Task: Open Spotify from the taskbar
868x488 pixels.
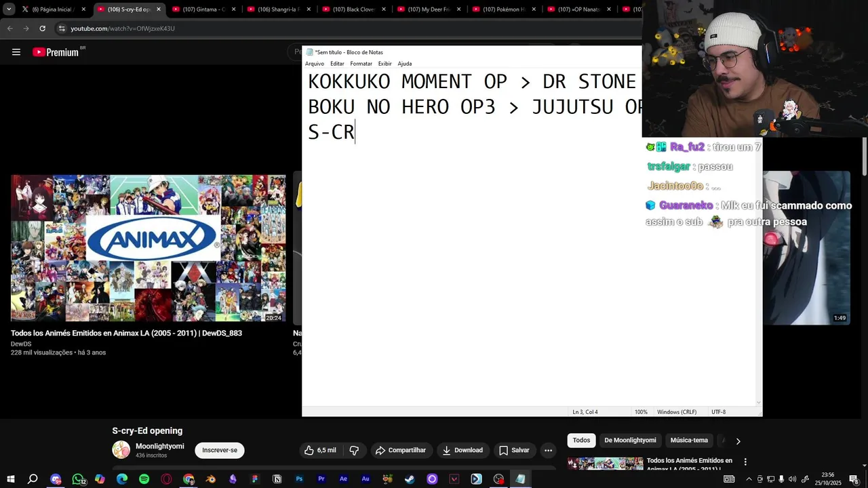Action: [x=144, y=479]
